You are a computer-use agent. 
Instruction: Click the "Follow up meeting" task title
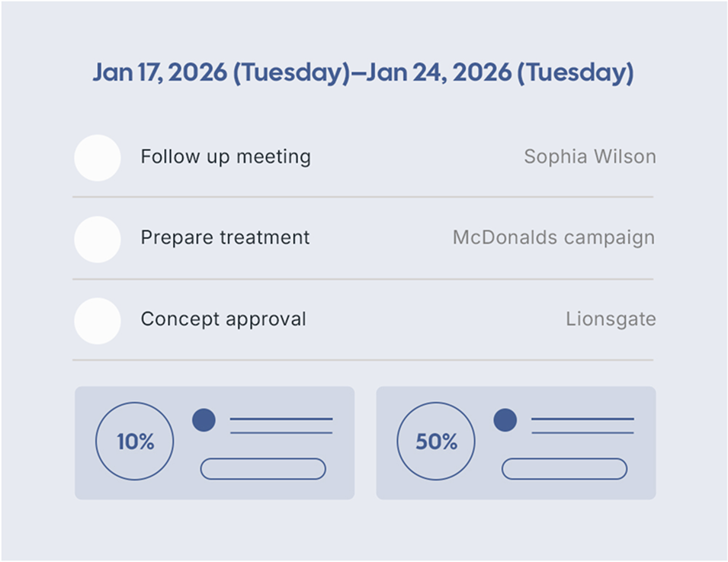coord(226,157)
